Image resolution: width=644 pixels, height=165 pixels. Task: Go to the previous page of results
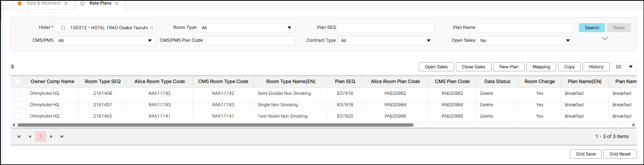point(30,137)
